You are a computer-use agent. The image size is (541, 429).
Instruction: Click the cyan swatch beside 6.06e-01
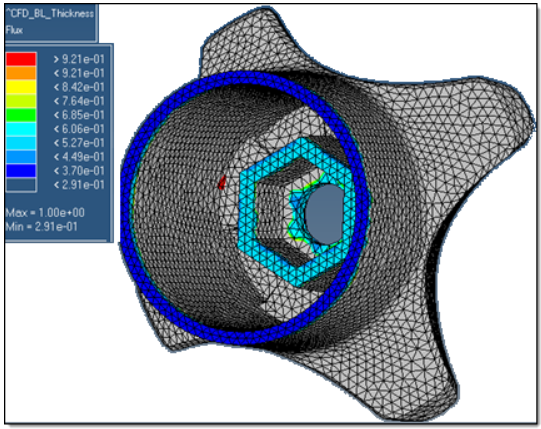coord(21,129)
